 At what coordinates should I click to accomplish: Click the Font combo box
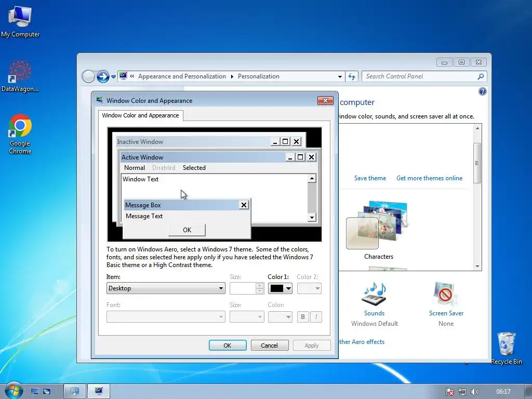[166, 317]
